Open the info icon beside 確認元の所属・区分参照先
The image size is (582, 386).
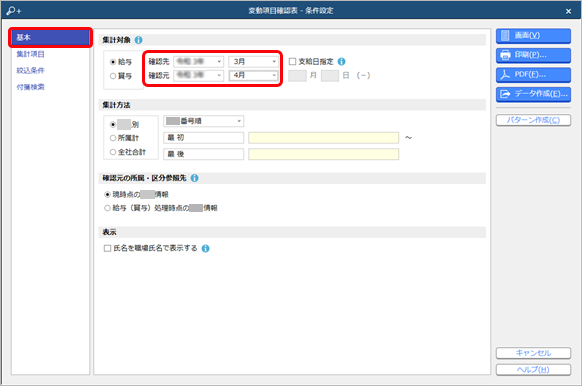(x=194, y=178)
